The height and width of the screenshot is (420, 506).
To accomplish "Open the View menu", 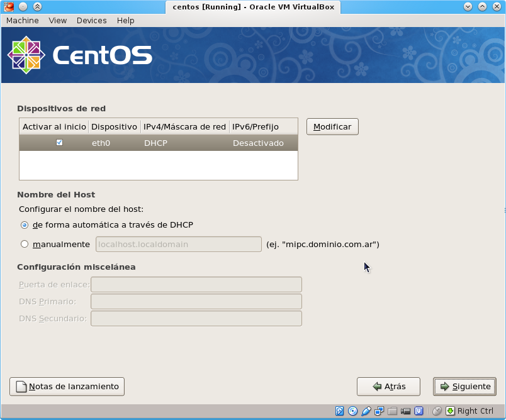I will (58, 20).
